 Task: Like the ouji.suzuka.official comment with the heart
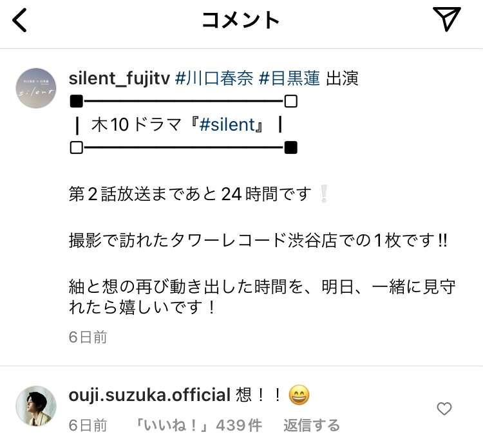tap(444, 409)
